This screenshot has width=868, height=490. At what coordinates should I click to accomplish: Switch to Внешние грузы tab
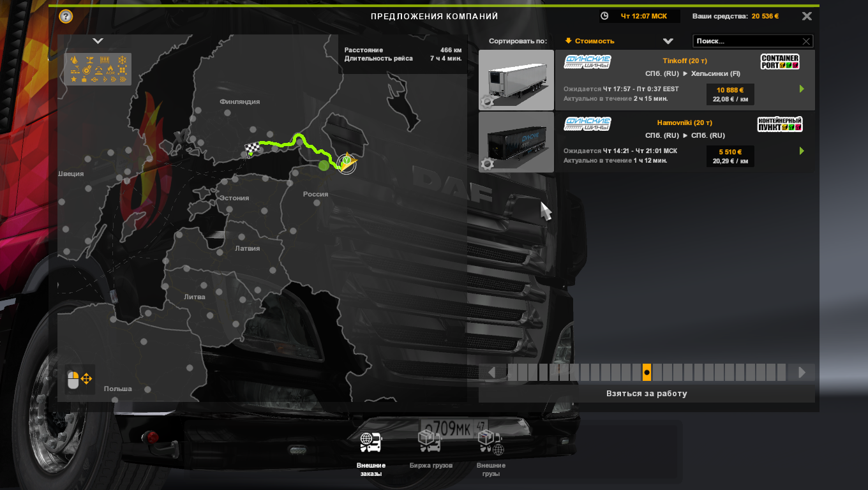pos(491,454)
